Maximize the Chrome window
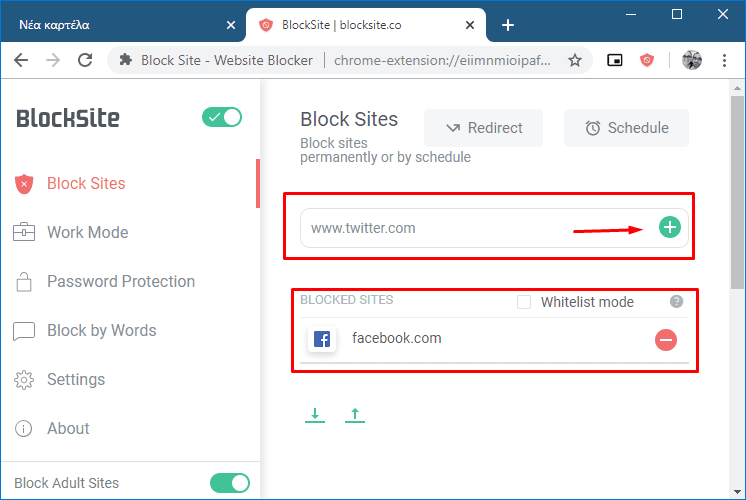The width and height of the screenshot is (746, 500). tap(677, 14)
